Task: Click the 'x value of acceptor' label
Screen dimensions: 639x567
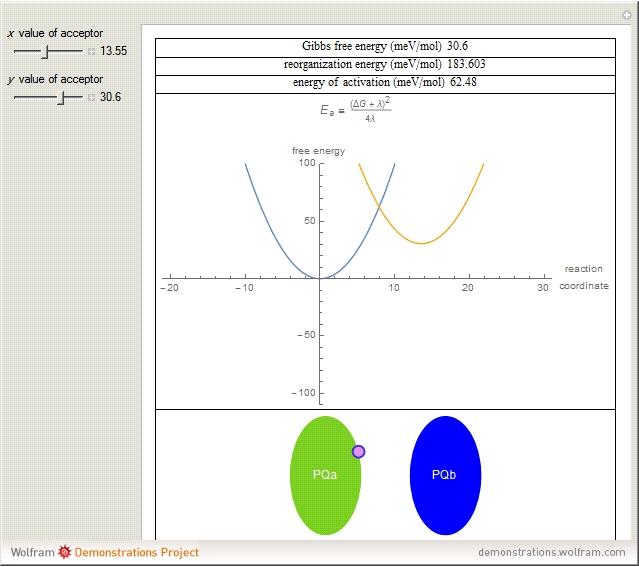Action: 55,33
